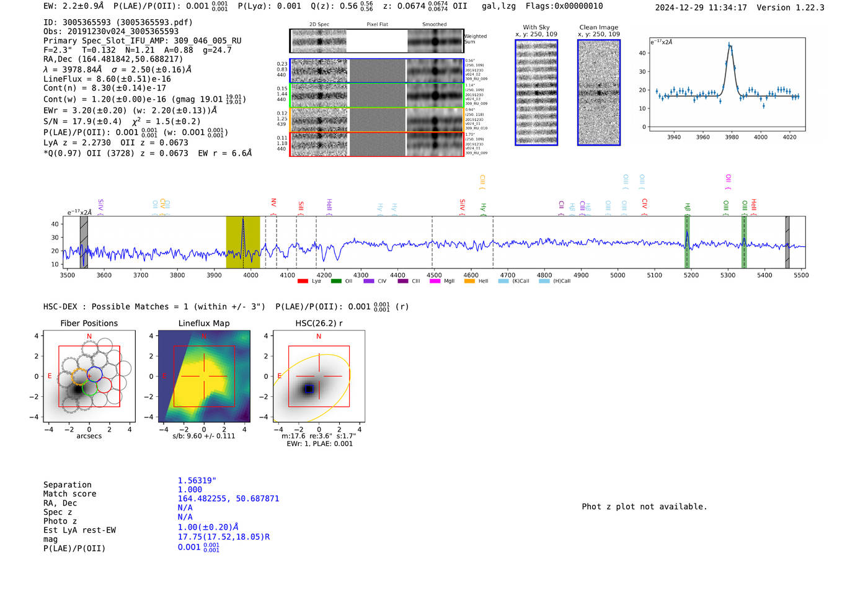The image size is (868, 591).
Task: Select the orange HeII legend swatch
Action: pyautogui.click(x=469, y=282)
